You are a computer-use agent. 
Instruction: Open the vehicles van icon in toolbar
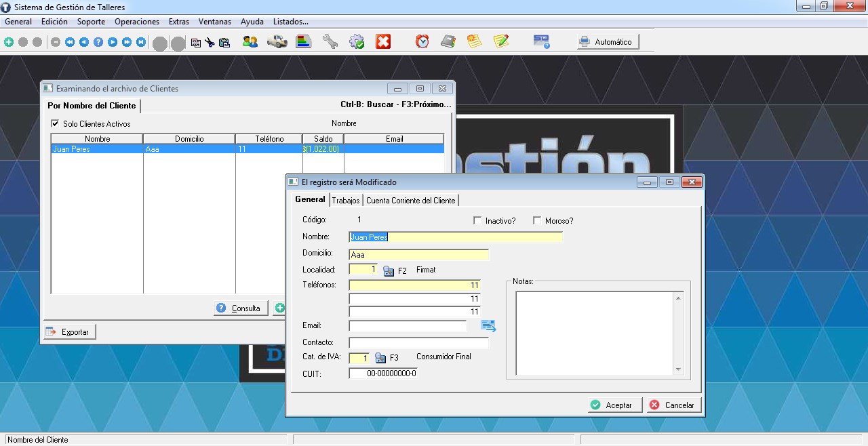coord(277,42)
